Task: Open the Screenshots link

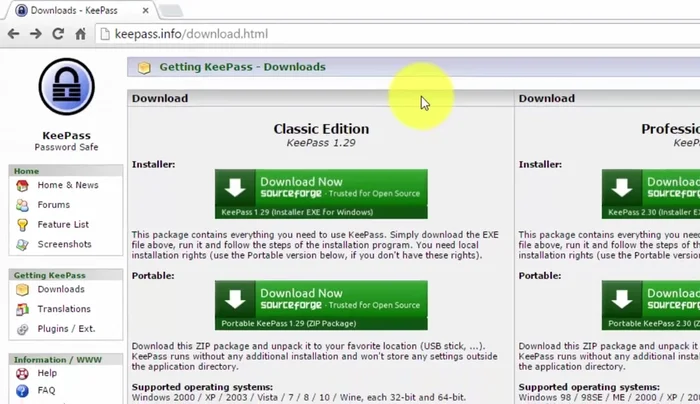Action: 64,244
